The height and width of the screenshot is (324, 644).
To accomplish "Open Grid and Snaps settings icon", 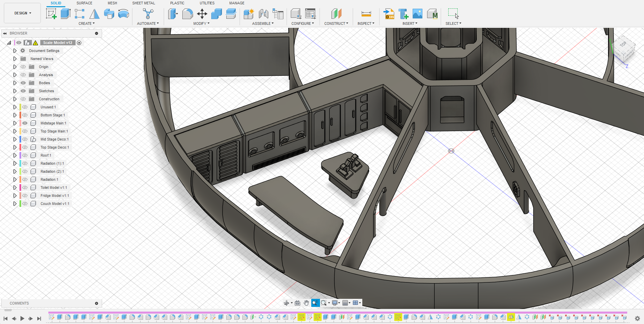I will point(345,303).
